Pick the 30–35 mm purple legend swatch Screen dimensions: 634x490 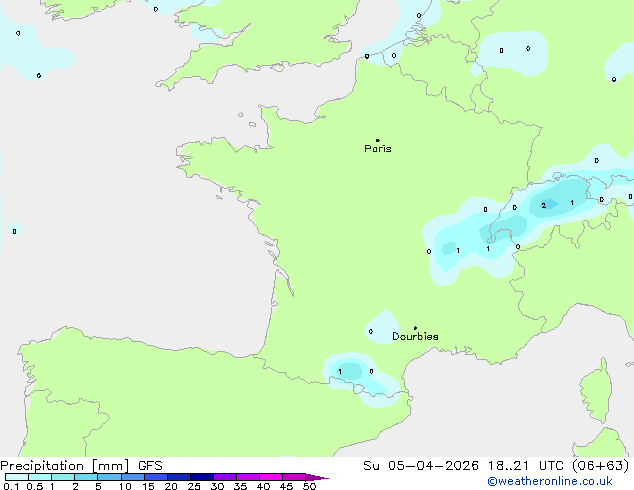pos(225,477)
